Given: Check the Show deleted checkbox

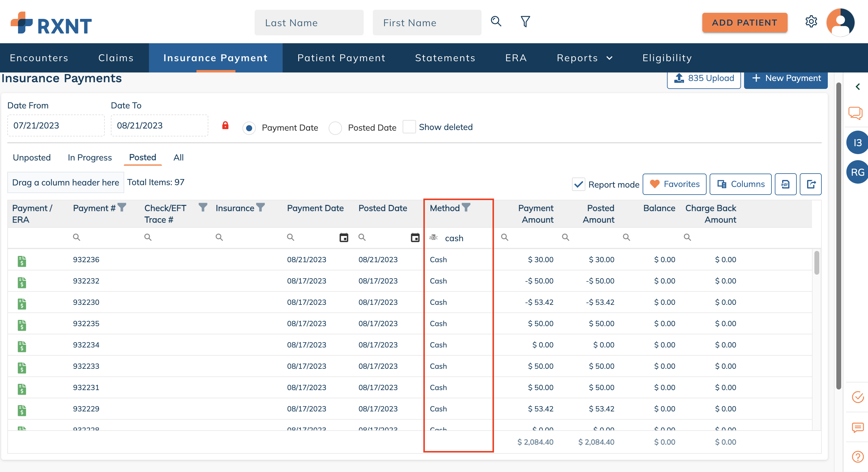Looking at the screenshot, I should [409, 127].
